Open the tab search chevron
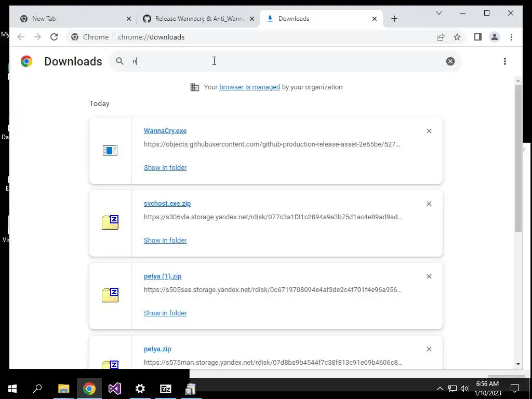The height and width of the screenshot is (399, 532). (x=438, y=13)
